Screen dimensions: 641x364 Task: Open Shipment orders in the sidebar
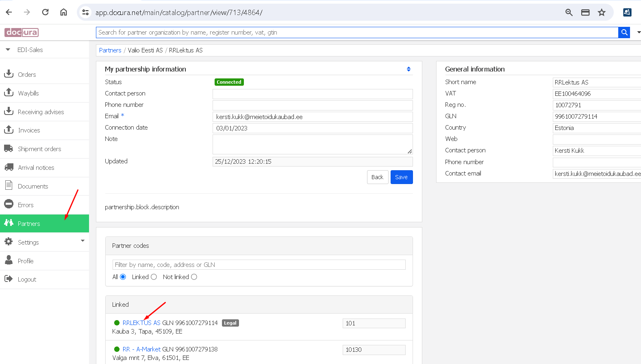tap(39, 149)
